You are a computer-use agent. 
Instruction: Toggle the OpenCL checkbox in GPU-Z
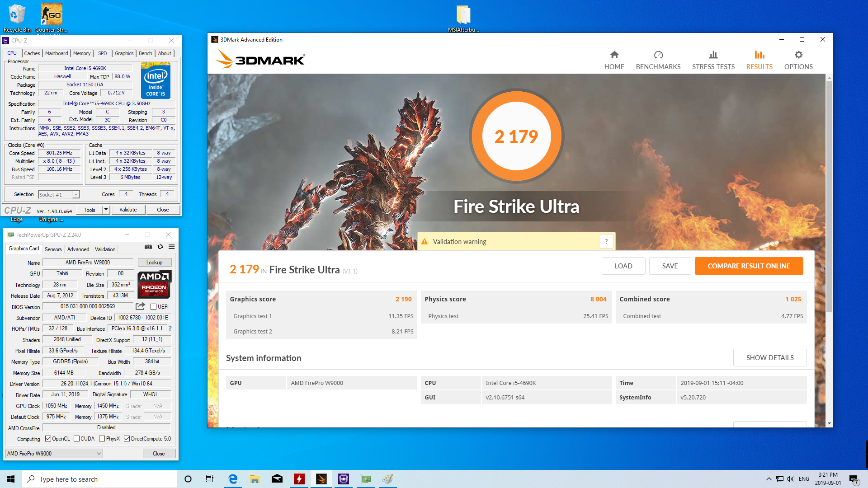[48, 438]
